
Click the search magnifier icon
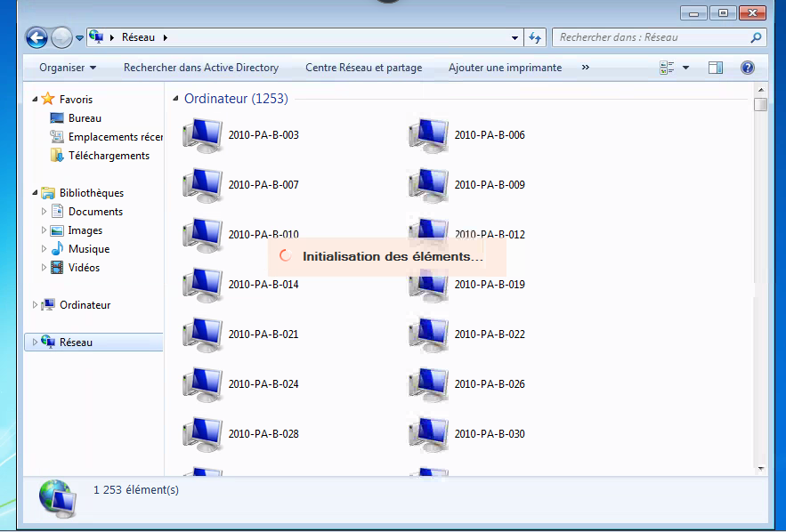(x=756, y=38)
